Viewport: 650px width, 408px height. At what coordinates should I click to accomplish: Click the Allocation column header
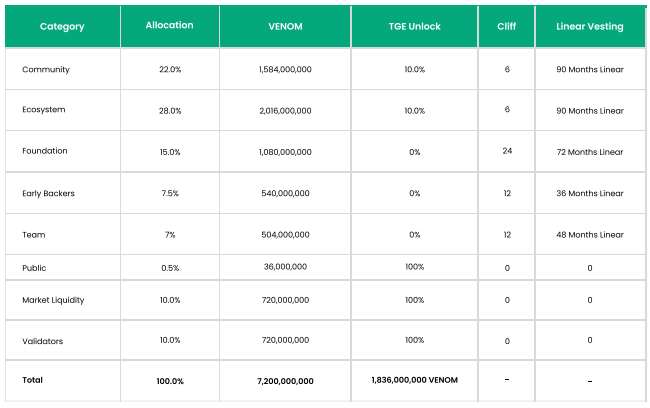[169, 27]
